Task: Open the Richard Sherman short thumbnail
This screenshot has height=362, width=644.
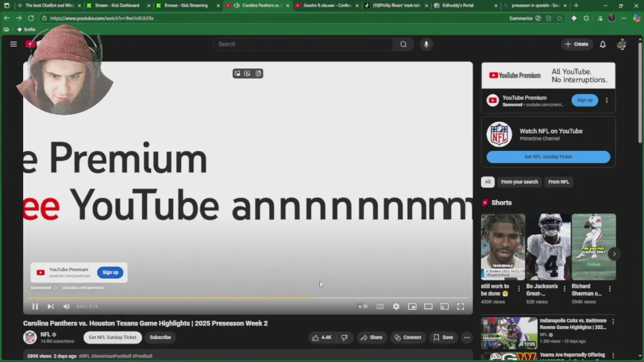Action: pos(594,247)
